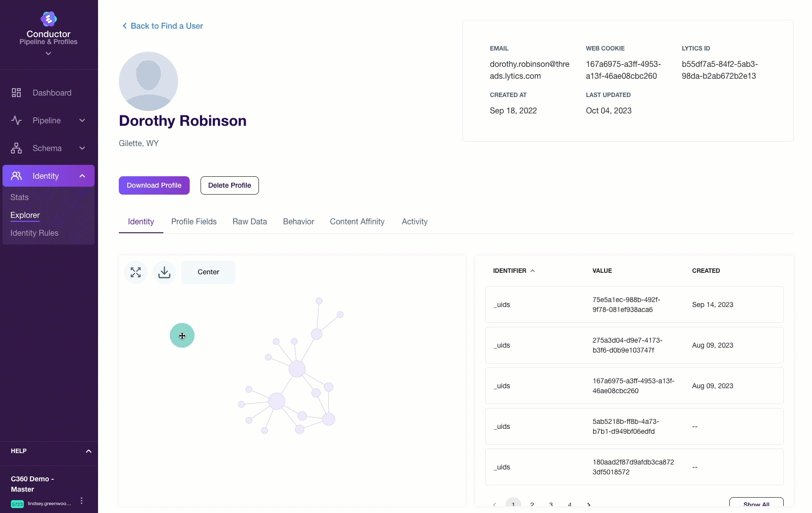Collapse the HELP section
This screenshot has width=812, height=513.
point(89,451)
